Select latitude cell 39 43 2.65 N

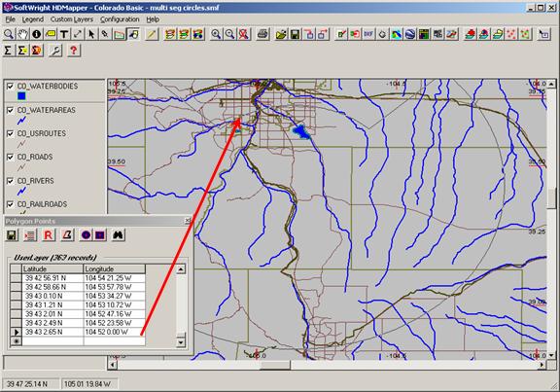pyautogui.click(x=52, y=332)
